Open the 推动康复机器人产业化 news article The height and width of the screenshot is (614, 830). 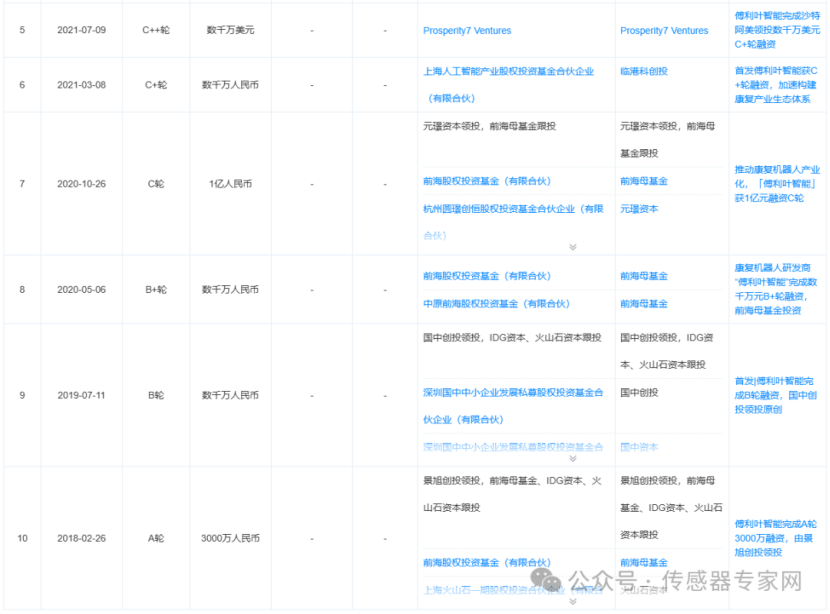pos(776,183)
